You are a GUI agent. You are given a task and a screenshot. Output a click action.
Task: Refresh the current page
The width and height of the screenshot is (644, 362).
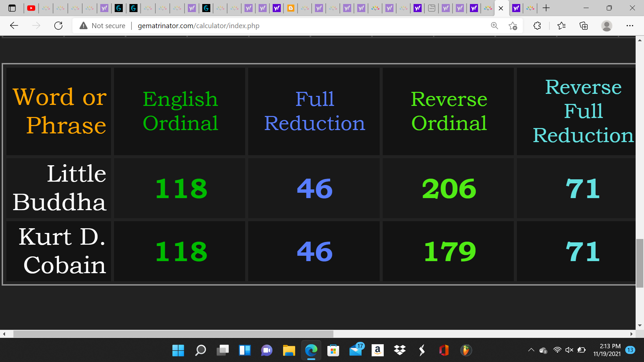tap(58, 25)
